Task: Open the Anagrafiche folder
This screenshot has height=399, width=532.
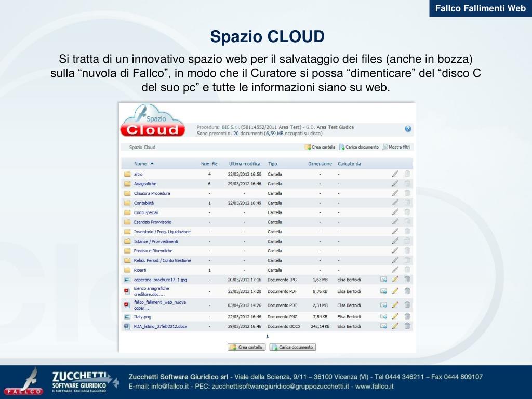Action: pos(145,183)
